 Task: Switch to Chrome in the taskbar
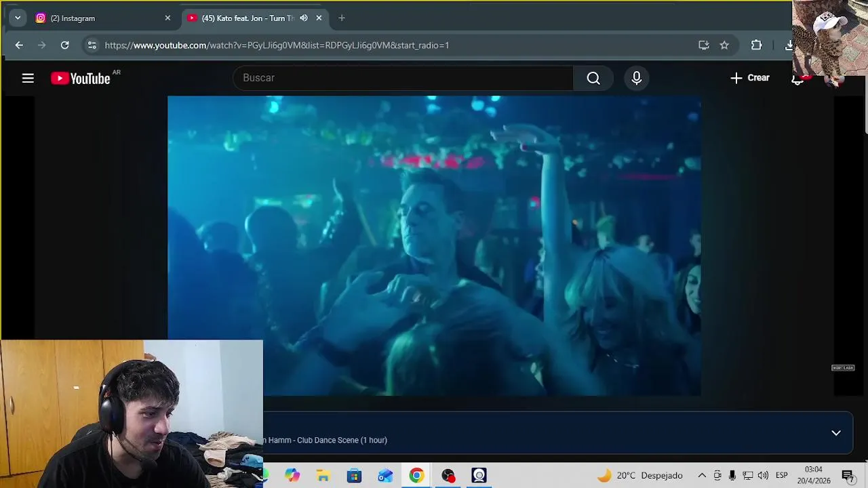click(416, 476)
